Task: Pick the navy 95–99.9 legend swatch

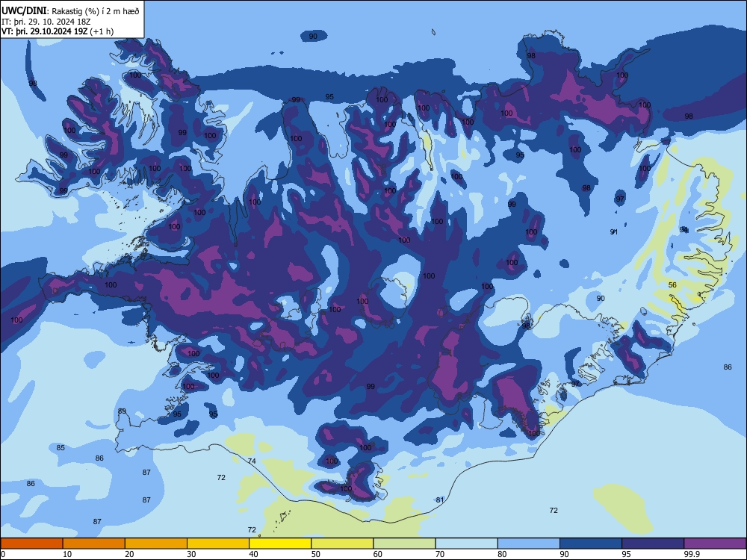Action: point(653,544)
